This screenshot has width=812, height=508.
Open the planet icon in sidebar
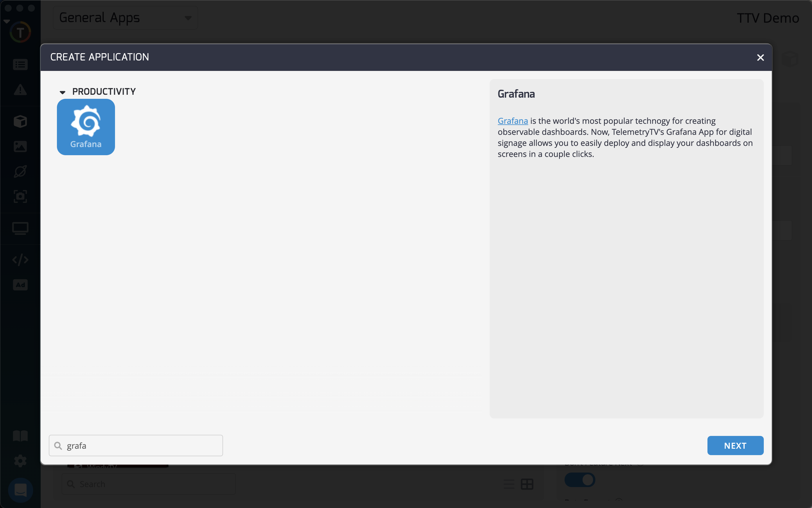(20, 171)
